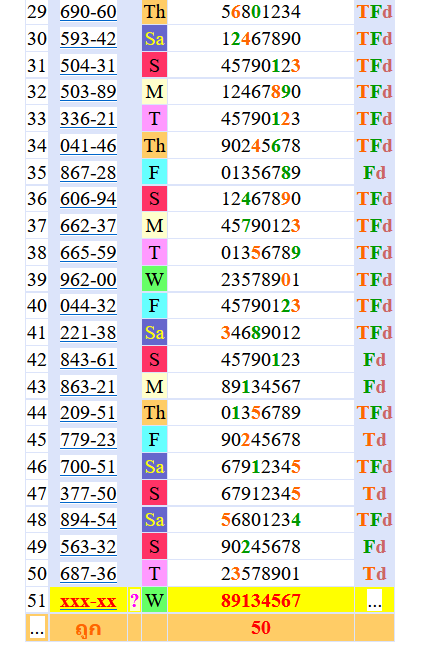This screenshot has width=426, height=659.
Task: Click the cyan F day cell in row 45
Action: pyautogui.click(x=154, y=440)
